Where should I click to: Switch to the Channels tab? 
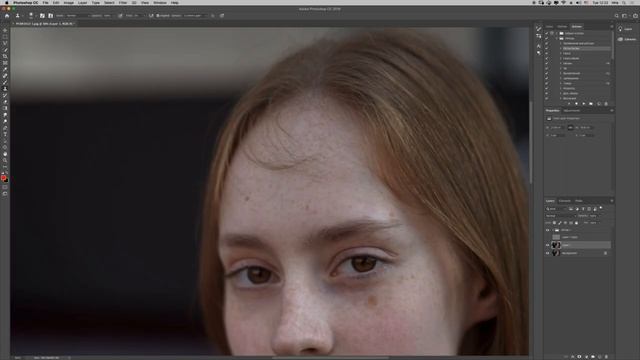pos(564,201)
